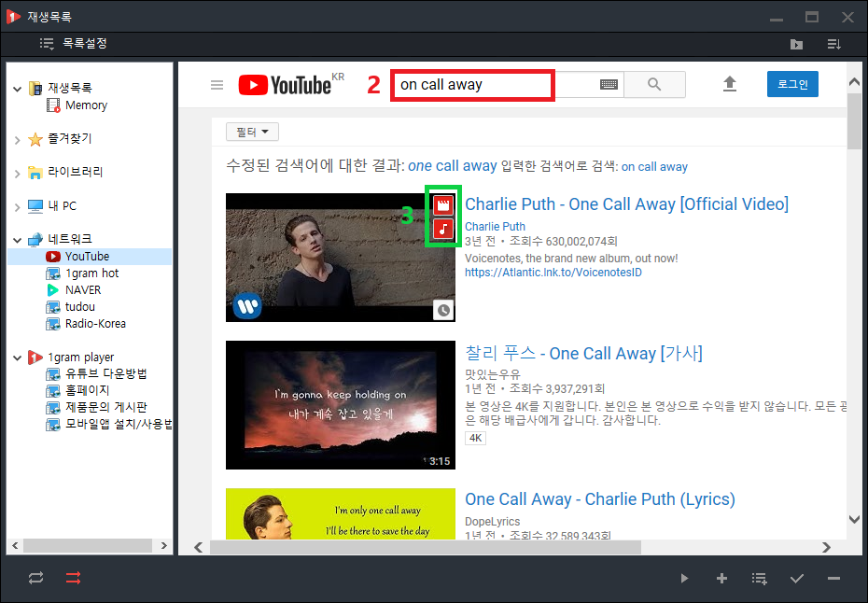Click the play button in bottom bar
868x603 pixels.
click(x=684, y=579)
